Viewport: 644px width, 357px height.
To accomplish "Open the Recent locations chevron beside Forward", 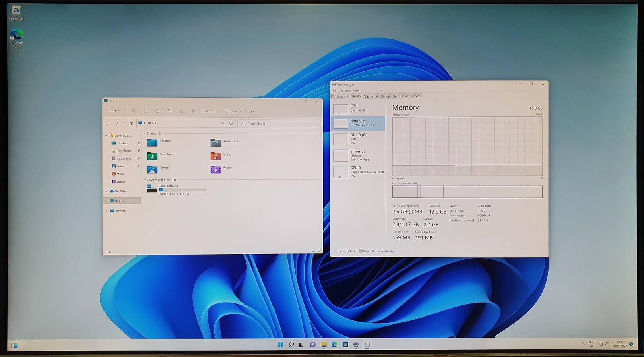I will coord(124,123).
